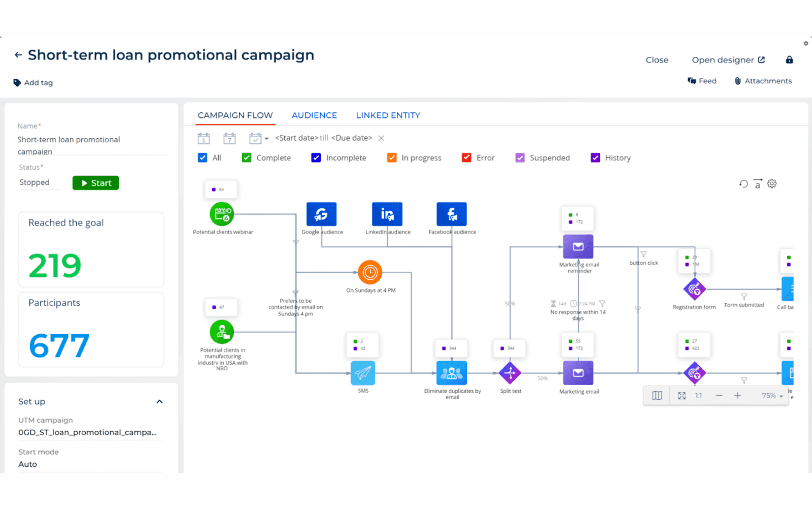
Task: Click minus to zoom out the canvas
Action: [x=719, y=395]
